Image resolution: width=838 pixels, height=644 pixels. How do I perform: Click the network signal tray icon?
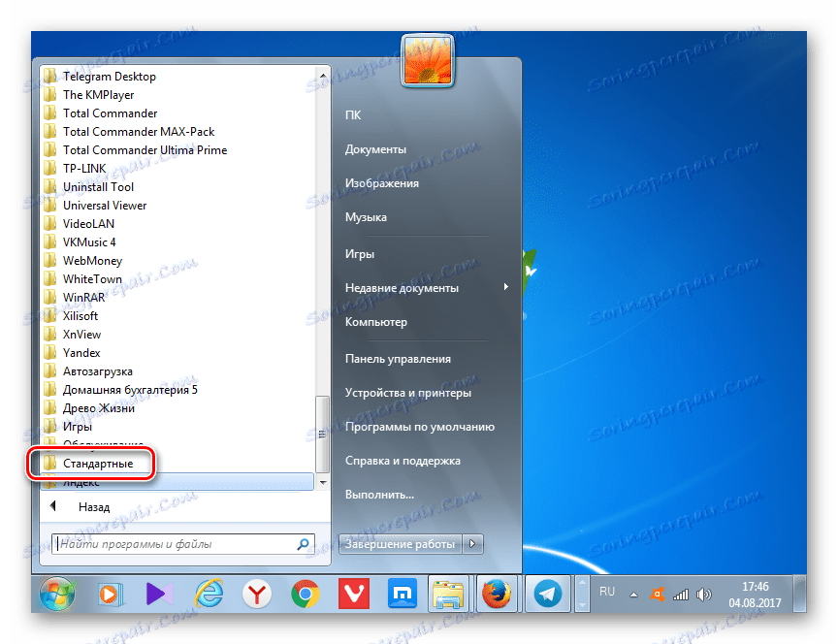click(x=680, y=593)
